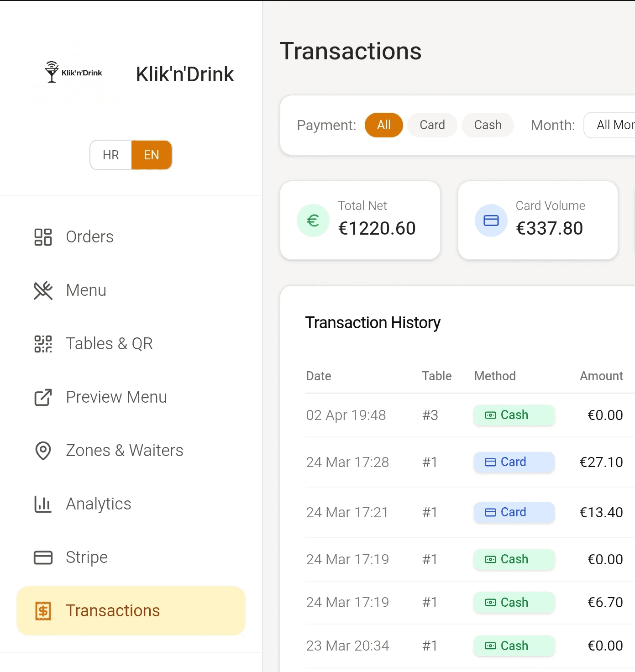The height and width of the screenshot is (672, 635).
Task: Click the Klik'n'Drink venue name
Action: pyautogui.click(x=185, y=74)
